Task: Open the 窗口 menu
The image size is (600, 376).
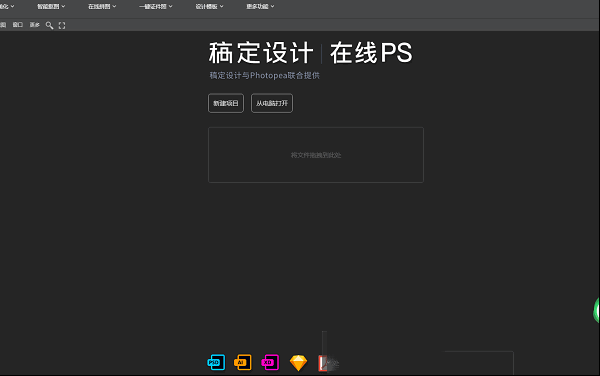Action: (18, 25)
